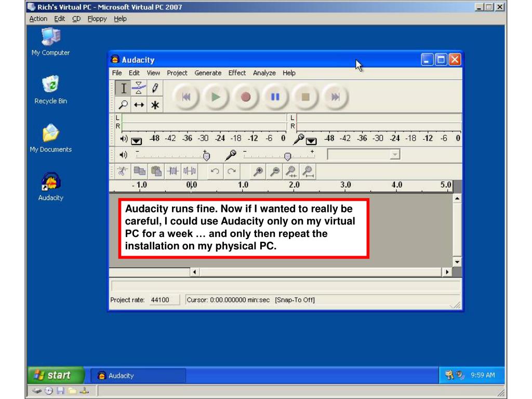Image resolution: width=532 pixels, height=399 pixels.
Task: Click the Zoom In magnifier icon
Action: (258, 171)
